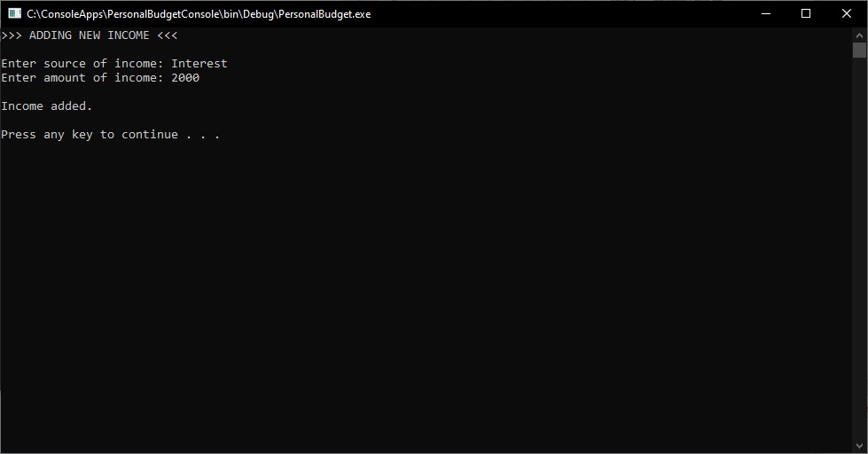Click the trailing "<<<" arrows in header

pos(168,35)
